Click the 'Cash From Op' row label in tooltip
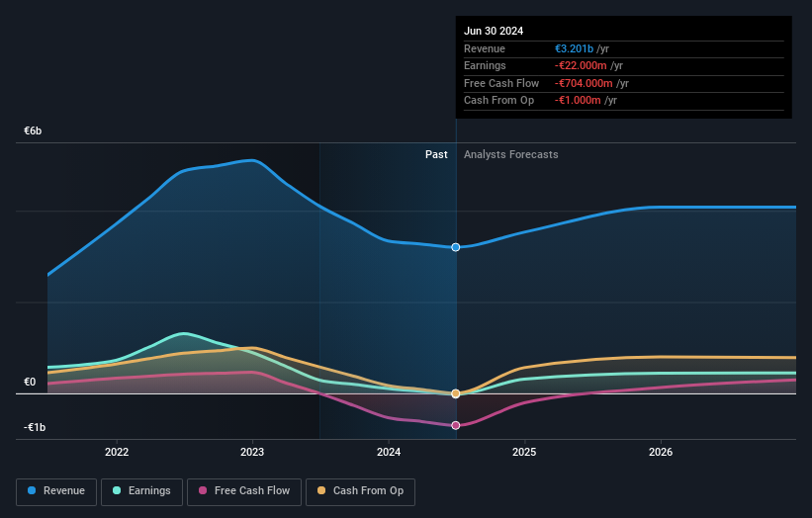812x518 pixels. [498, 101]
